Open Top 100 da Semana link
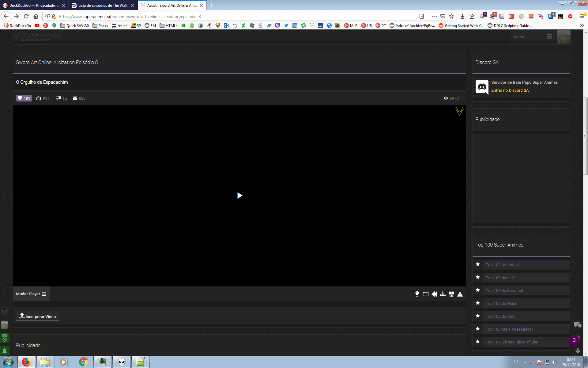The width and height of the screenshot is (588, 368). pos(504,290)
